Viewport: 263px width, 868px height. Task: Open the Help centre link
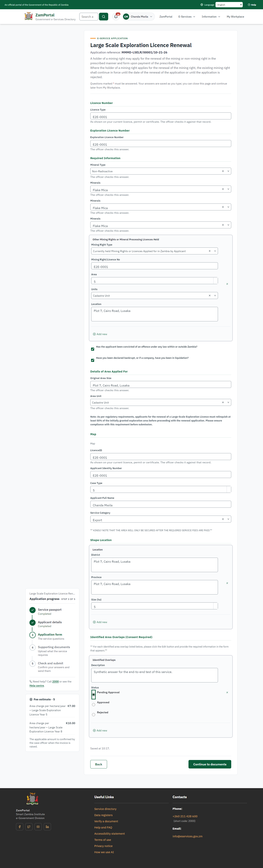tap(37, 685)
